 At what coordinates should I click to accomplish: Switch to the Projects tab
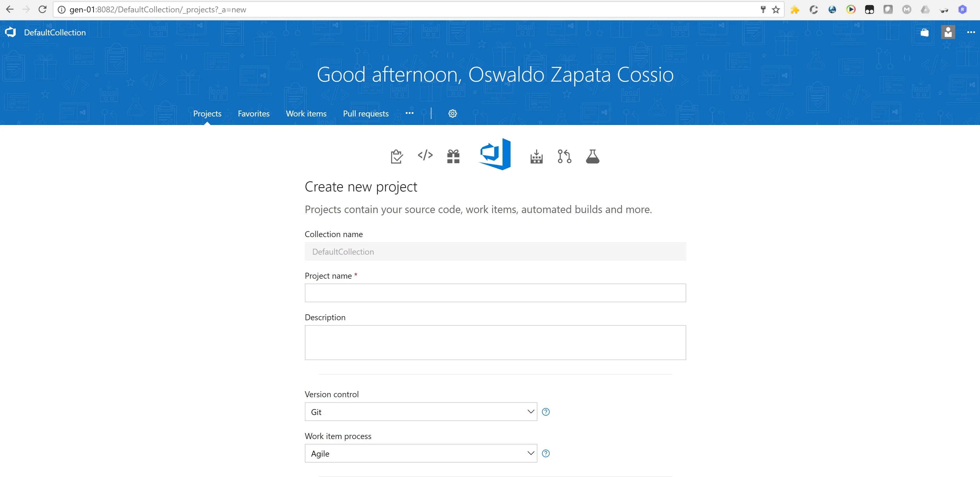[x=207, y=113]
